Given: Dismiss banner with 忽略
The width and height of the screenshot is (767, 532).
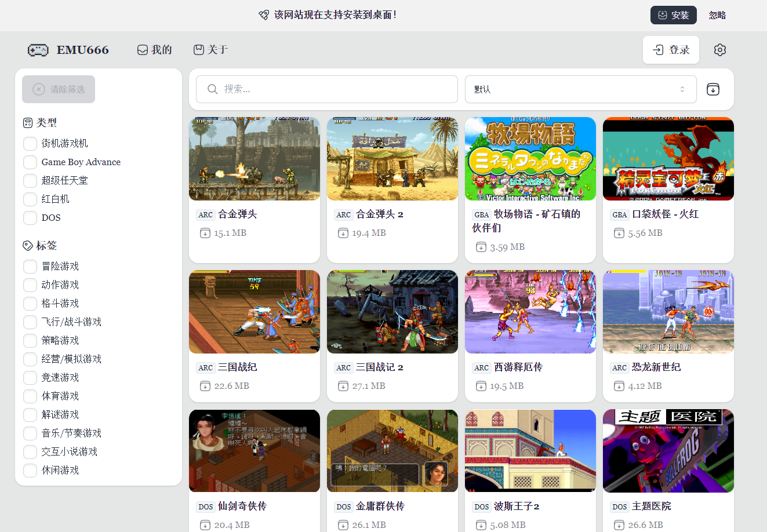Looking at the screenshot, I should [x=717, y=15].
